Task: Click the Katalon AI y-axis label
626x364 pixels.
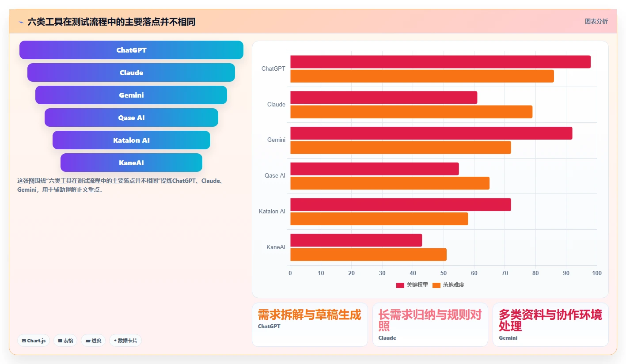Action: click(272, 212)
